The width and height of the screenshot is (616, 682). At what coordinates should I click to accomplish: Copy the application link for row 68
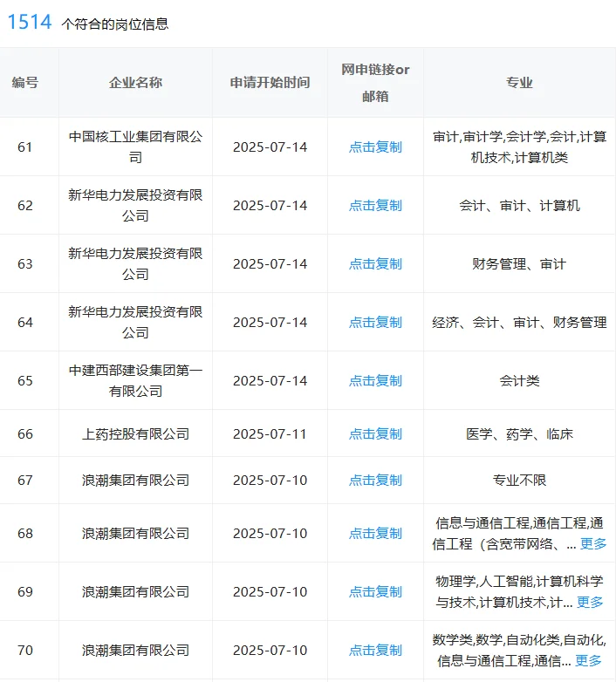(x=375, y=534)
